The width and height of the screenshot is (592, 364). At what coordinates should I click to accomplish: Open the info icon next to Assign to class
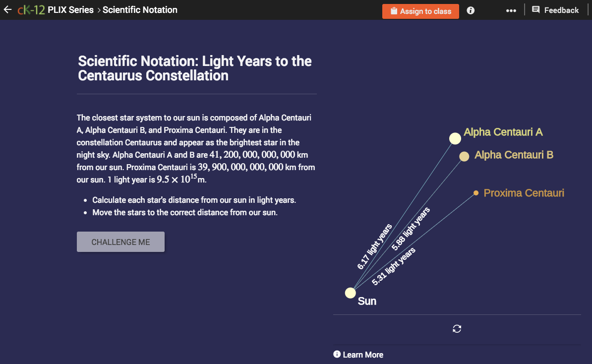[470, 10]
